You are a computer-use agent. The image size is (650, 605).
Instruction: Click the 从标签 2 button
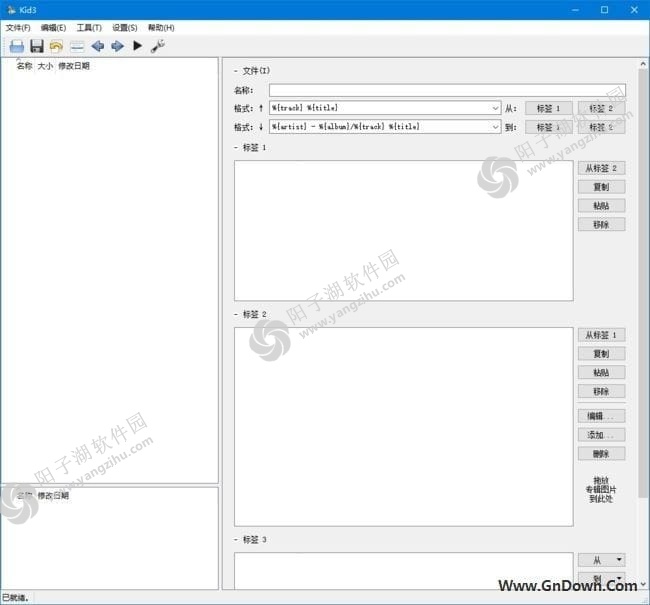[x=601, y=168]
